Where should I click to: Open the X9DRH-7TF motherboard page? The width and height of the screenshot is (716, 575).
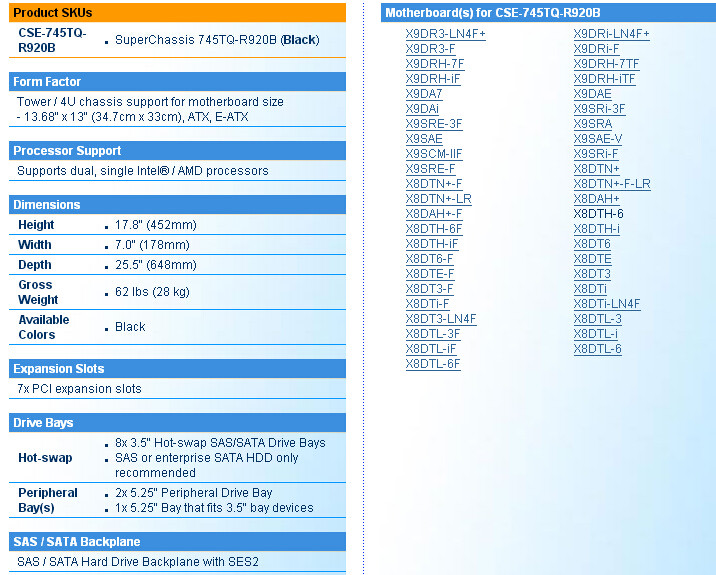point(606,64)
